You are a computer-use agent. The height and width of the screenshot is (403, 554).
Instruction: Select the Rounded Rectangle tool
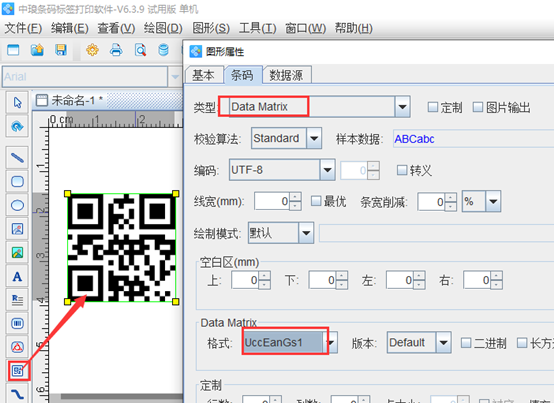click(17, 181)
